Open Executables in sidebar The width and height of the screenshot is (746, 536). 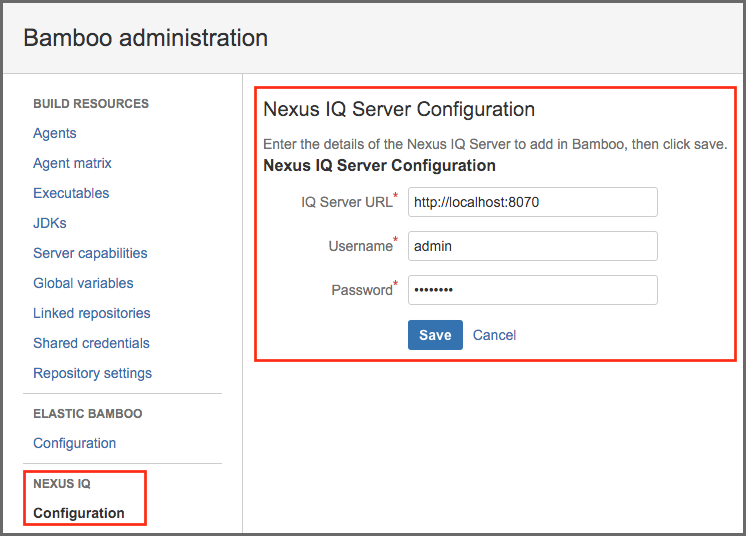tap(71, 193)
